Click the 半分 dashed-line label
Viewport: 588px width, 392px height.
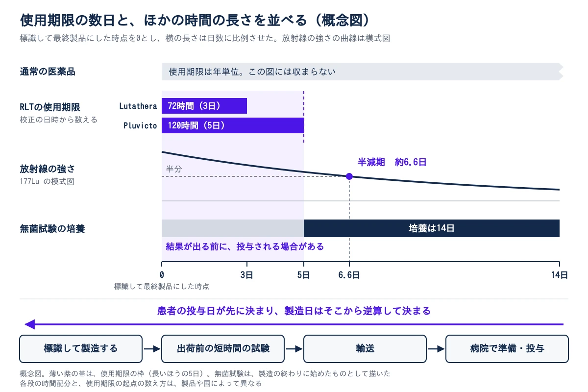(174, 169)
